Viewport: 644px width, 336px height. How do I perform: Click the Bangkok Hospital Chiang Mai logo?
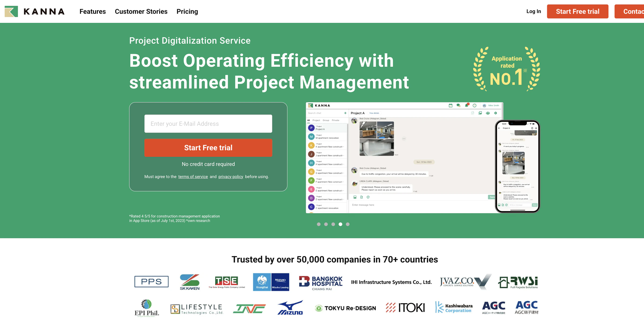pyautogui.click(x=321, y=283)
